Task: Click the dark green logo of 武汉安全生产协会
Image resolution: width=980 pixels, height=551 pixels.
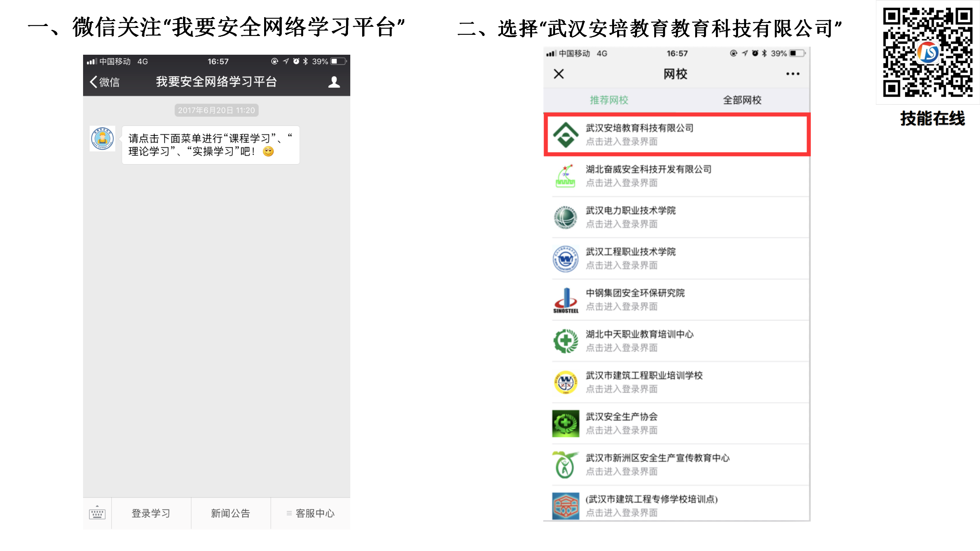Action: (565, 424)
